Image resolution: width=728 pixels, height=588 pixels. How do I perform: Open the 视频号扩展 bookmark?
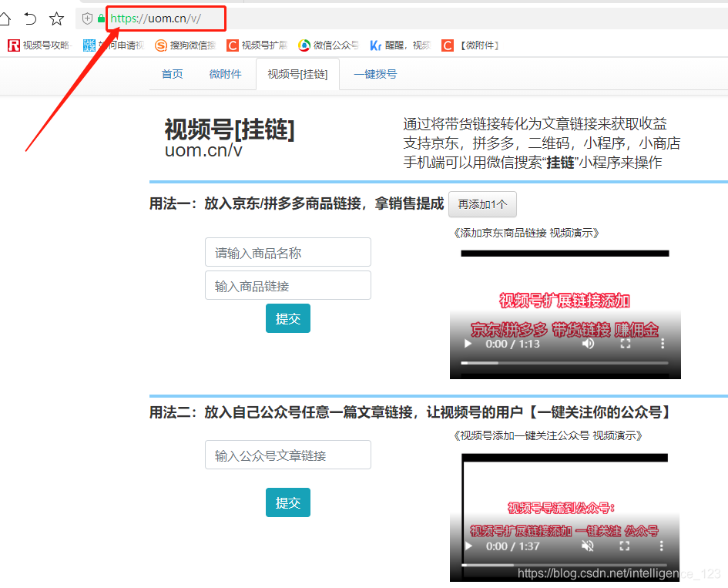257,45
